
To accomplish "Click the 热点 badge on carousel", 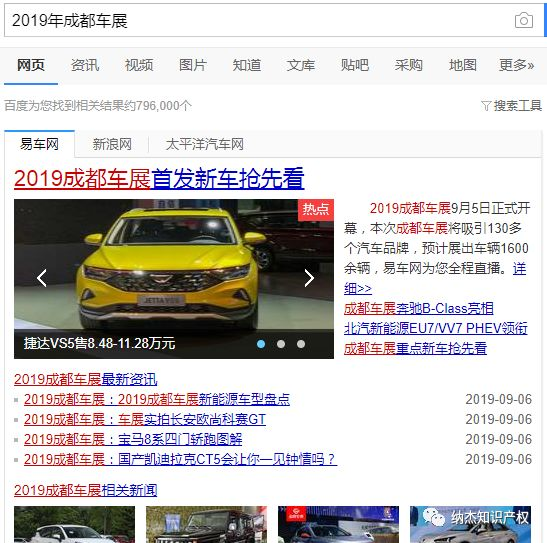I will click(x=316, y=209).
